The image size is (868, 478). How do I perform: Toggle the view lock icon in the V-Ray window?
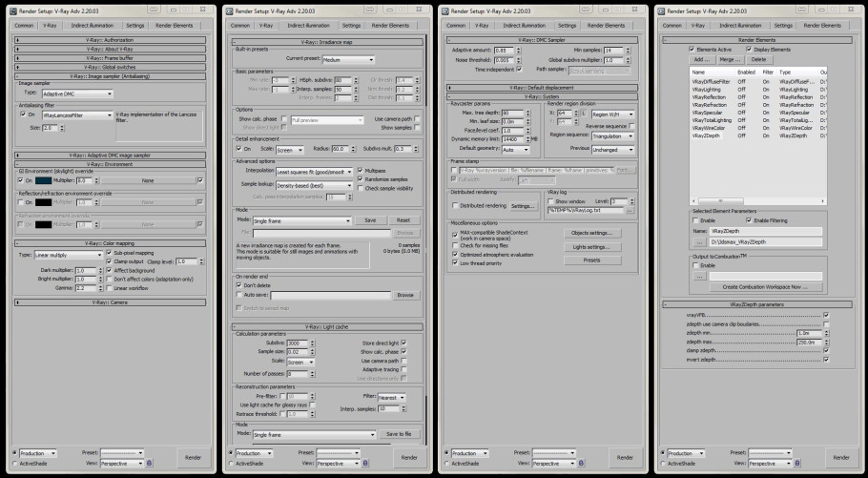(150, 463)
